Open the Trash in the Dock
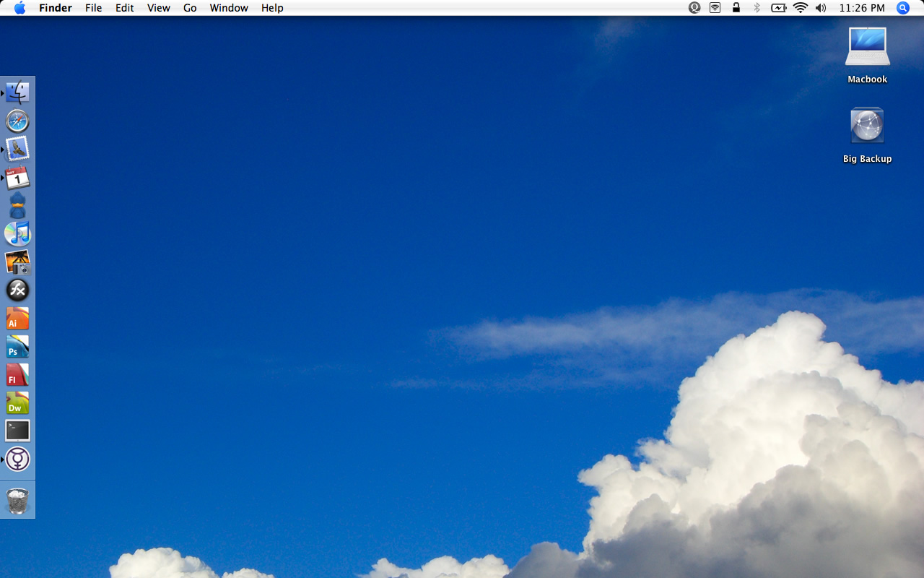This screenshot has width=924, height=578. [x=17, y=501]
